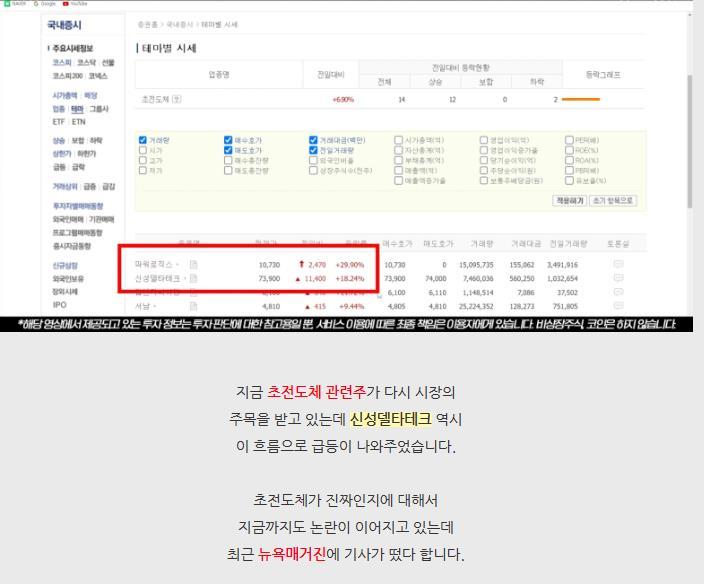Open the 신성델타테크 stock link
This screenshot has height=584, width=704.
(x=158, y=278)
